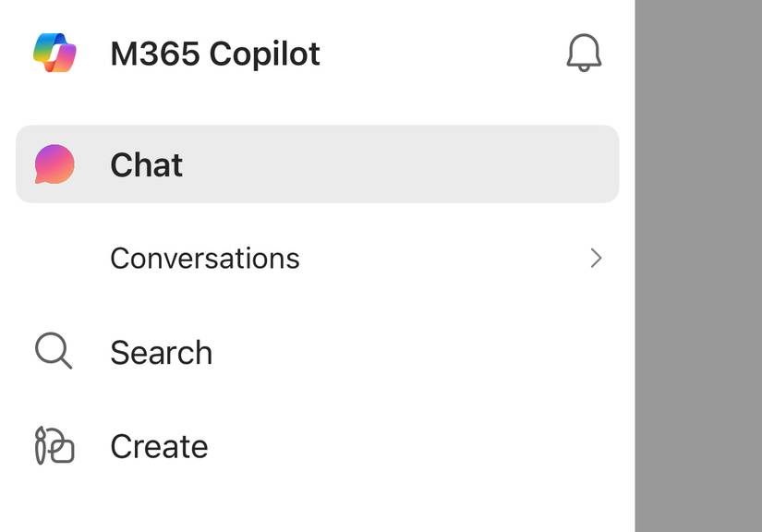Image resolution: width=762 pixels, height=532 pixels.
Task: Tap the highlighted Chat row
Action: coord(318,163)
